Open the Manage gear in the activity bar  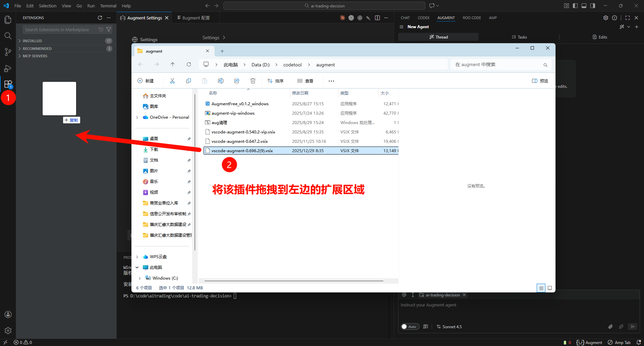tap(8, 331)
